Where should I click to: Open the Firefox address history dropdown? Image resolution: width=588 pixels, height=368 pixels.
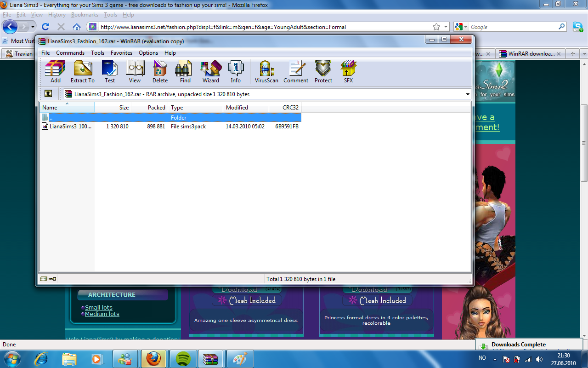click(x=446, y=27)
